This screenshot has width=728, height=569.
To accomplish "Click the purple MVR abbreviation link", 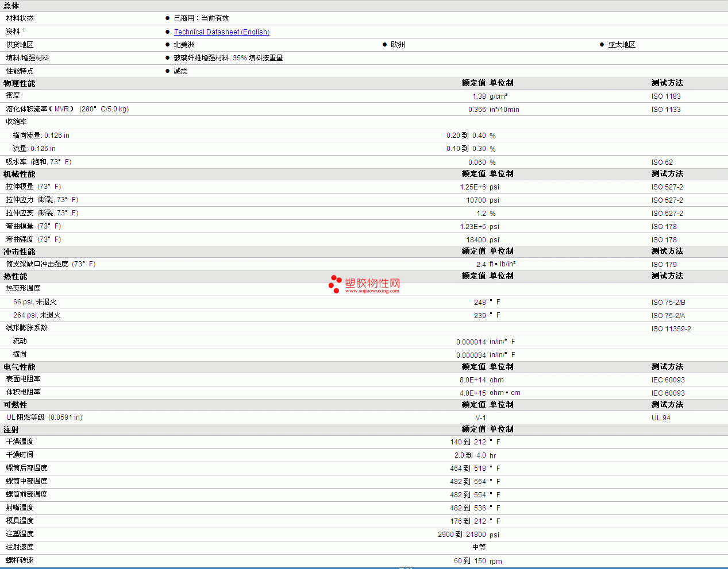I will click(61, 109).
